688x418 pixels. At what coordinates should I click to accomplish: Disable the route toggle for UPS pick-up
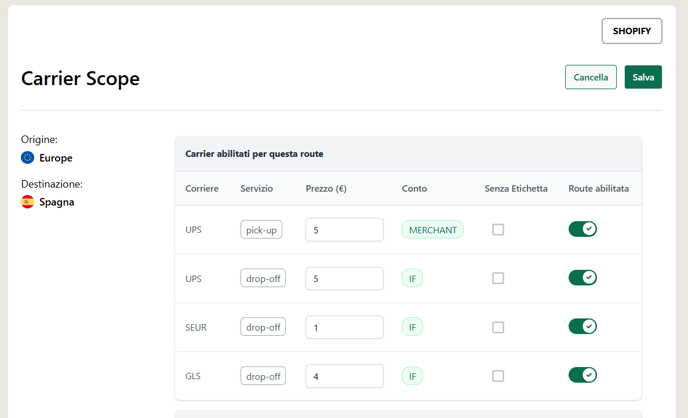(583, 229)
